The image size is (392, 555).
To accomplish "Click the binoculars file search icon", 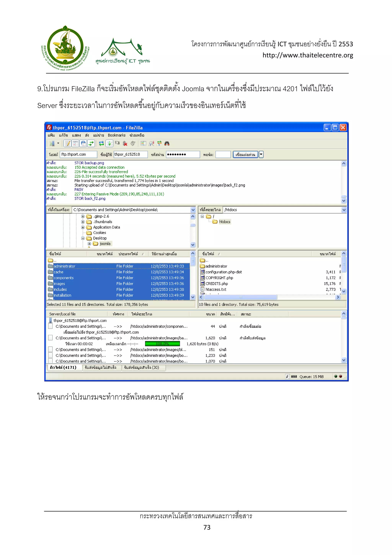I will click(167, 143).
